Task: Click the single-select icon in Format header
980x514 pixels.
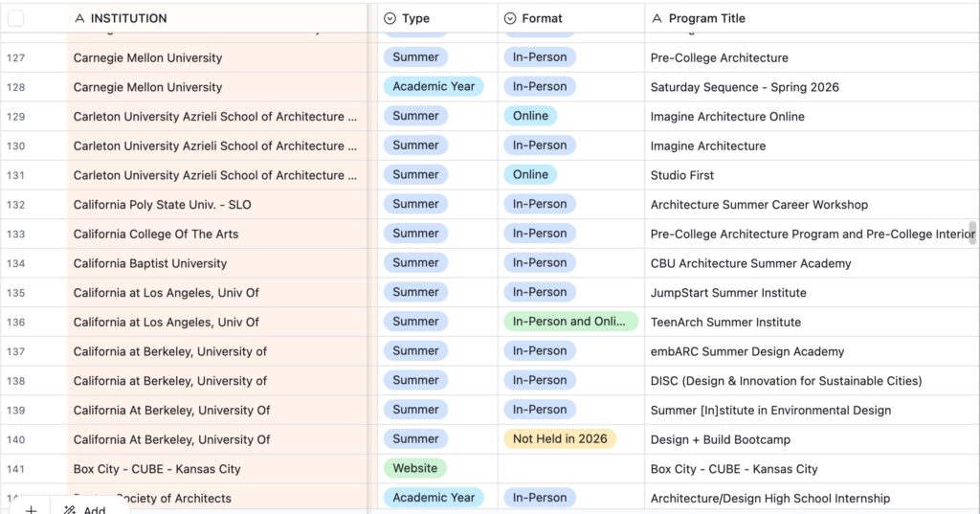Action: (x=510, y=18)
